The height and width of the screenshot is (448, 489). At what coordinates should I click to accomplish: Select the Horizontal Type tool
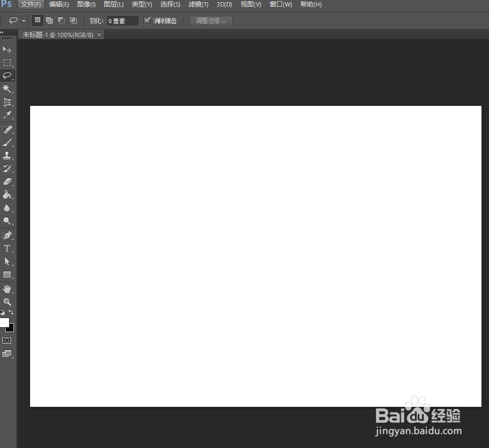tap(7, 248)
